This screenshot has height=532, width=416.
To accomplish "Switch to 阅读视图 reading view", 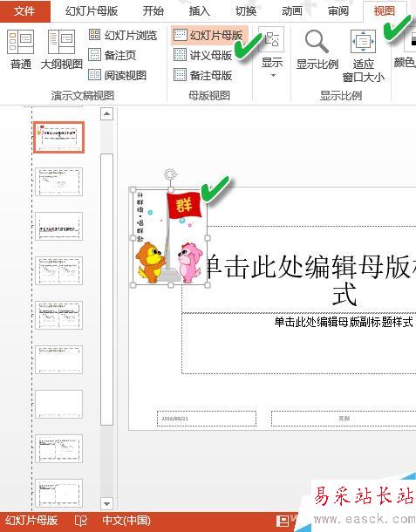I will click(118, 75).
